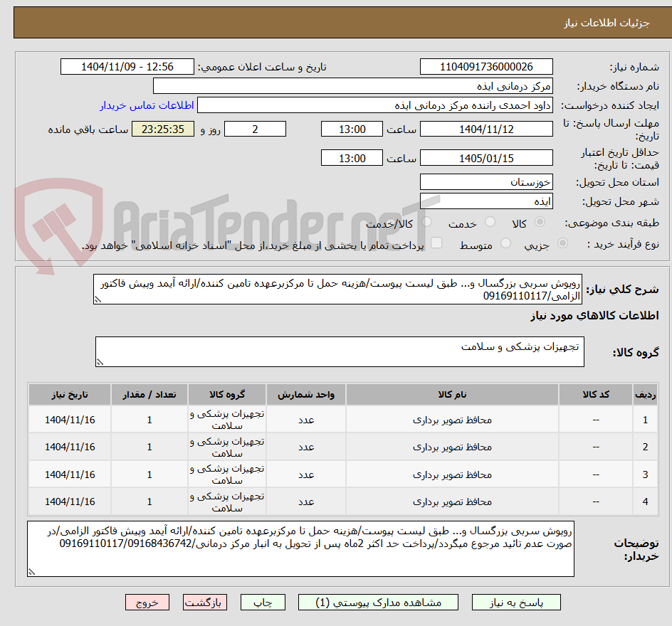Click the announcement date field 1404/11/09 - 12:56
672x626 pixels.
pos(127,67)
